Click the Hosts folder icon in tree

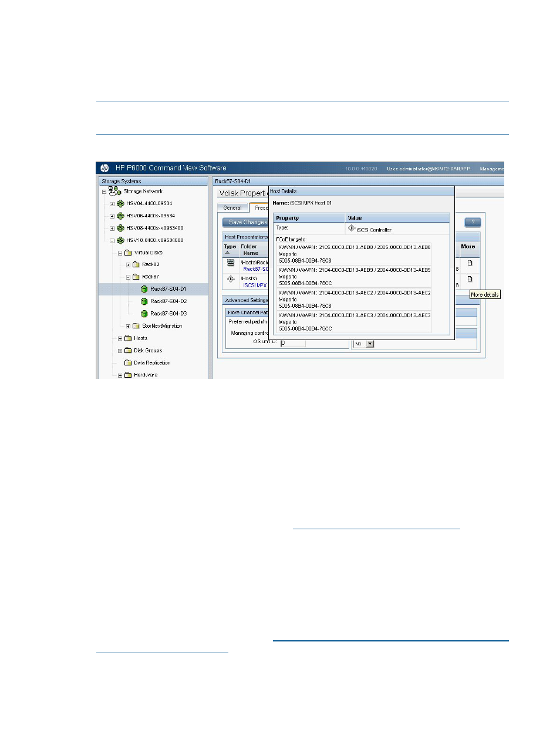(128, 338)
